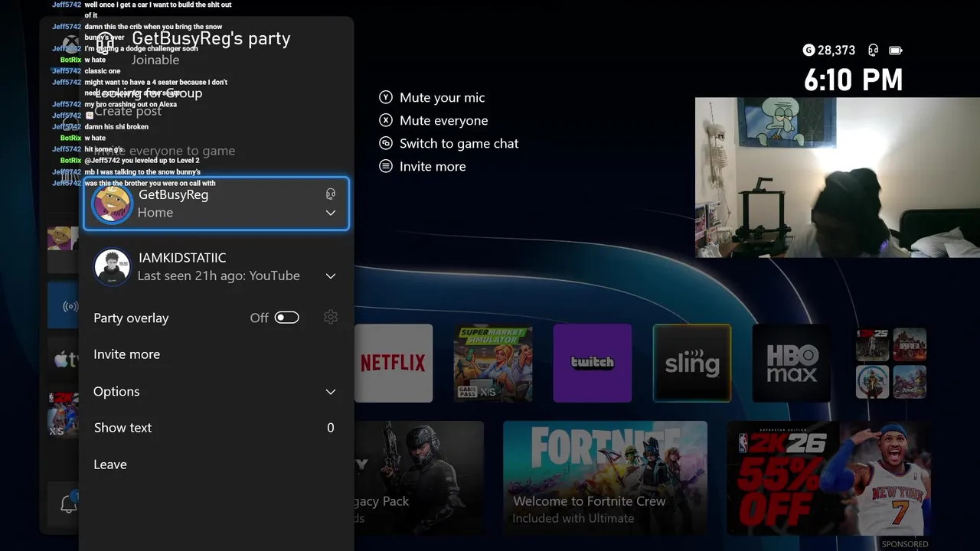Open the Sling app tile

click(692, 363)
